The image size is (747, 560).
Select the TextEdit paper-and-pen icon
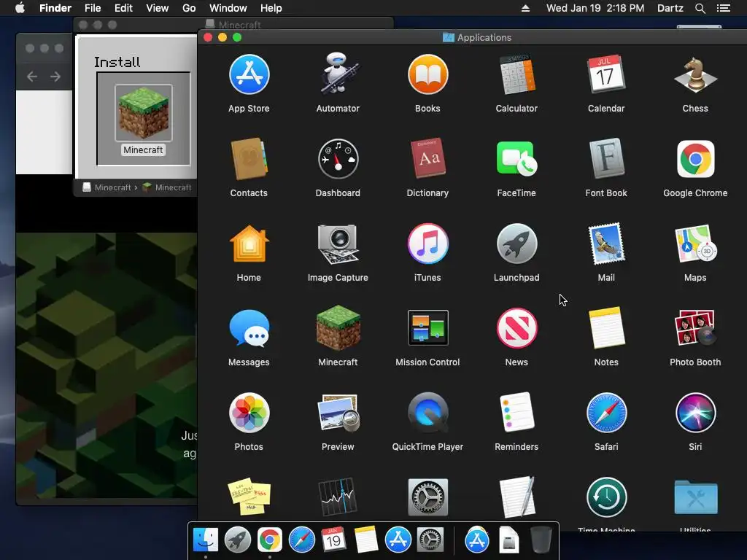point(516,497)
